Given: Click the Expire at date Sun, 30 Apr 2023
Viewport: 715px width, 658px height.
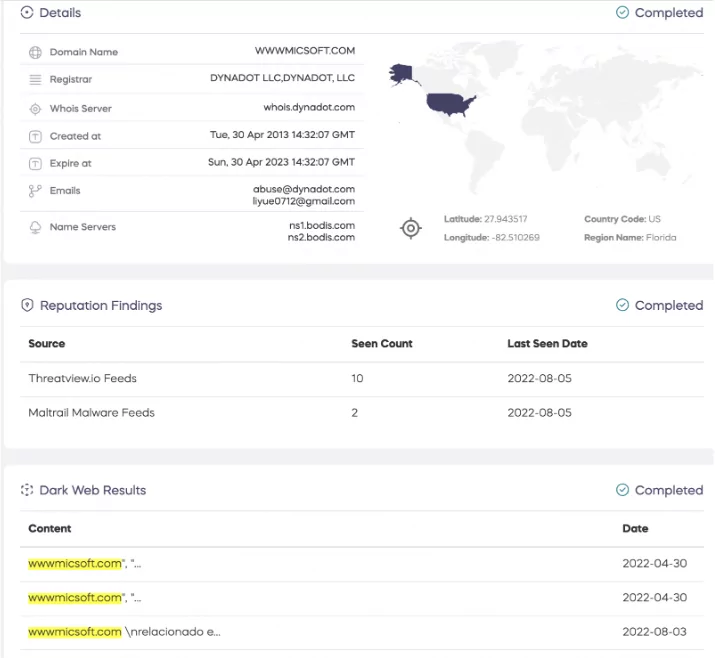Looking at the screenshot, I should click(281, 162).
